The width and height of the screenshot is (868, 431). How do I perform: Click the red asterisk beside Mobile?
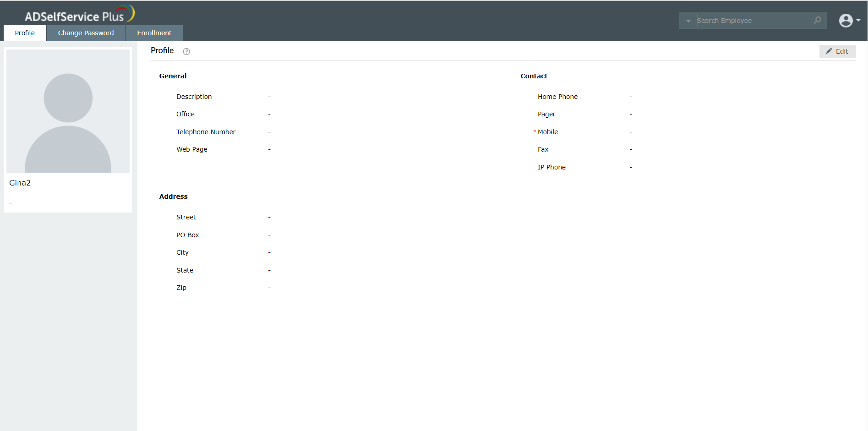(534, 132)
